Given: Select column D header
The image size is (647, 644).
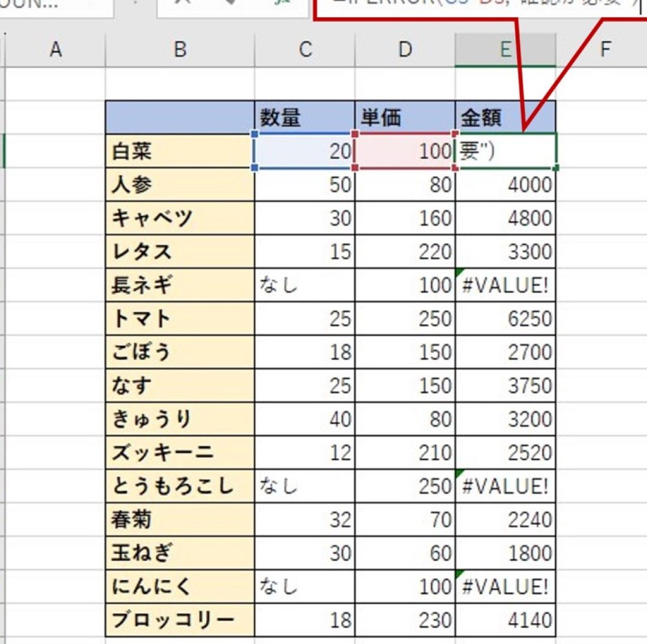Looking at the screenshot, I should coord(405,50).
